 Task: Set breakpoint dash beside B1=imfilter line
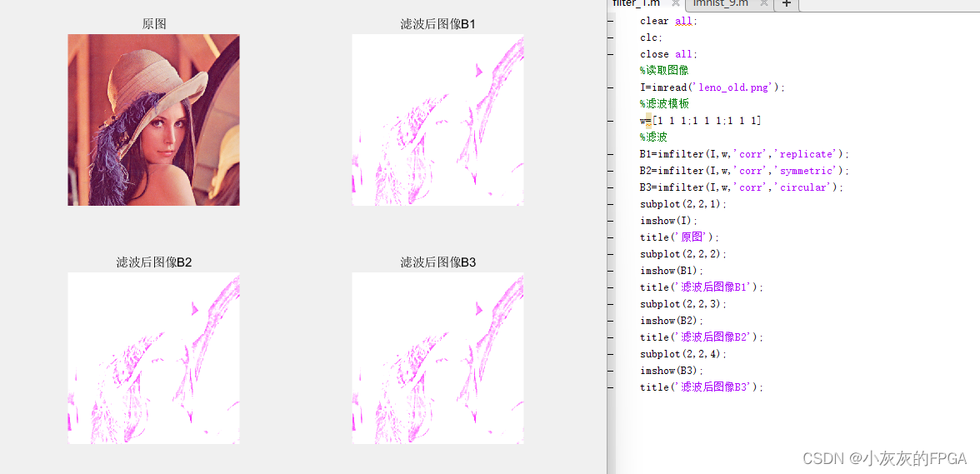coord(612,154)
